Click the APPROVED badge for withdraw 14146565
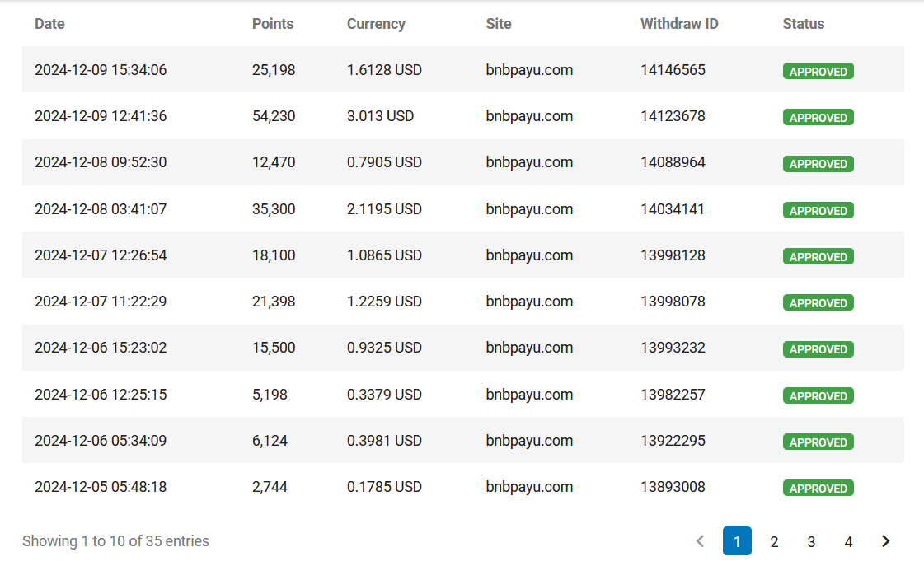The height and width of the screenshot is (566, 924). 818,72
